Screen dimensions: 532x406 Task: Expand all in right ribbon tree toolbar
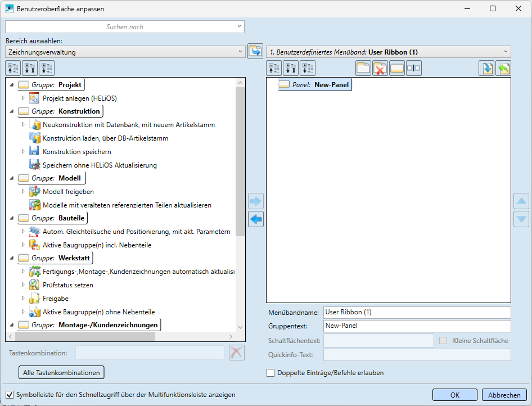308,68
